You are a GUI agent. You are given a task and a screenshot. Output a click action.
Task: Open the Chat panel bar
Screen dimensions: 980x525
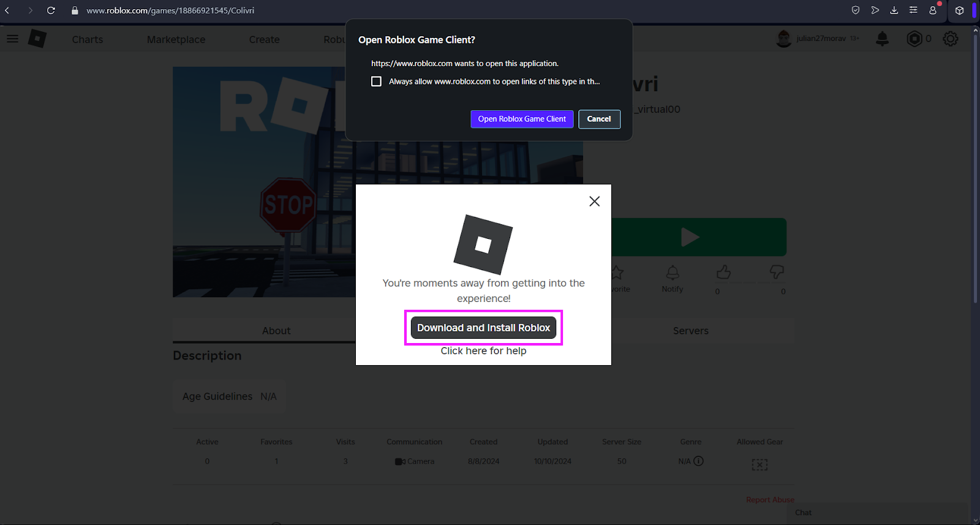coord(877,513)
